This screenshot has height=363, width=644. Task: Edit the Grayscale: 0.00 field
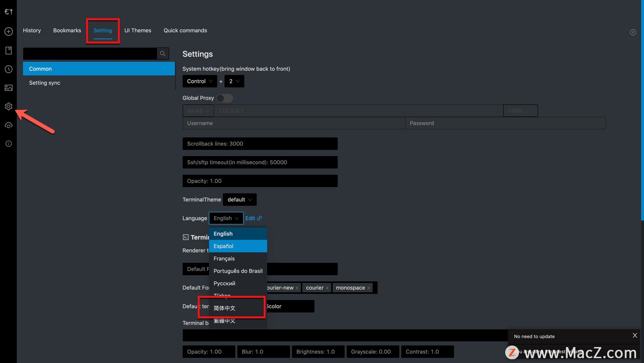pos(373,352)
